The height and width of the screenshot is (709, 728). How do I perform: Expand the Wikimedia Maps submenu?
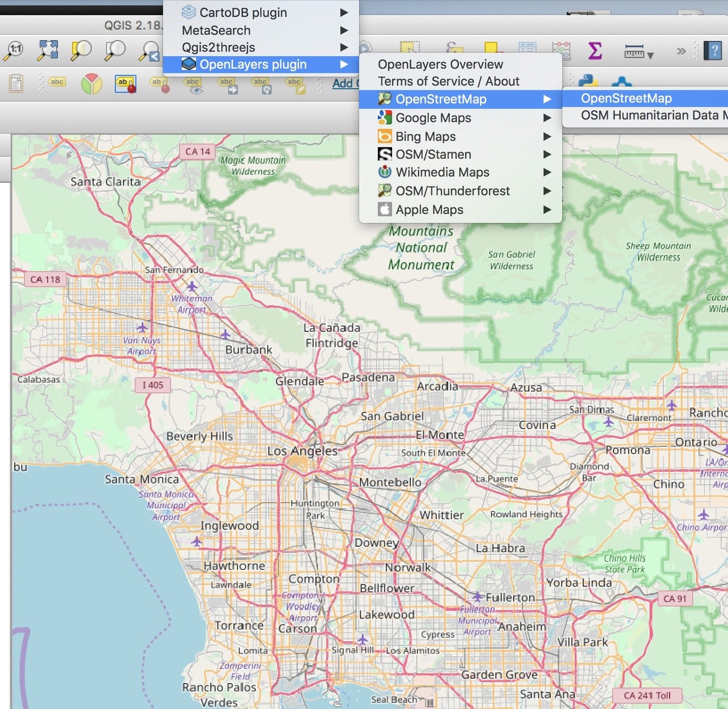460,172
